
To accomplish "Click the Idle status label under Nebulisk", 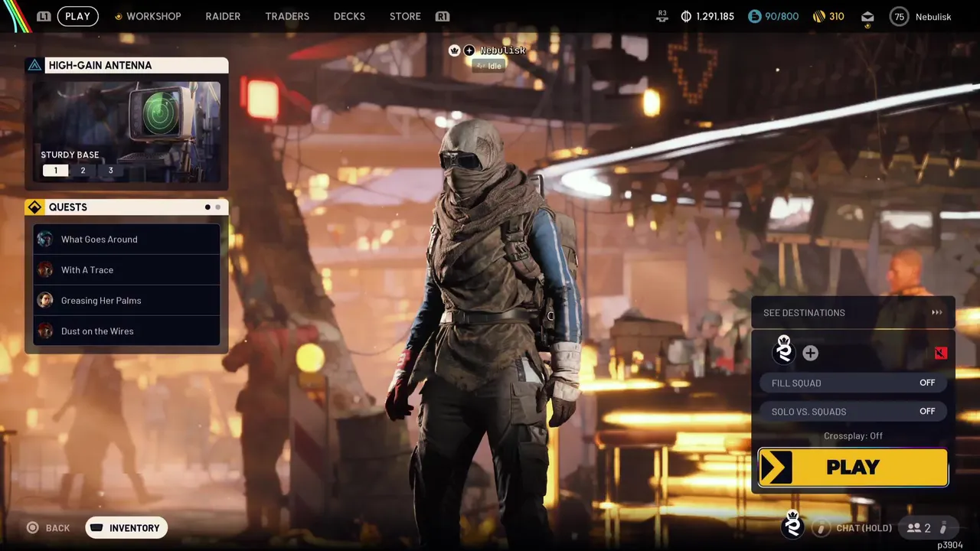I will pyautogui.click(x=489, y=66).
